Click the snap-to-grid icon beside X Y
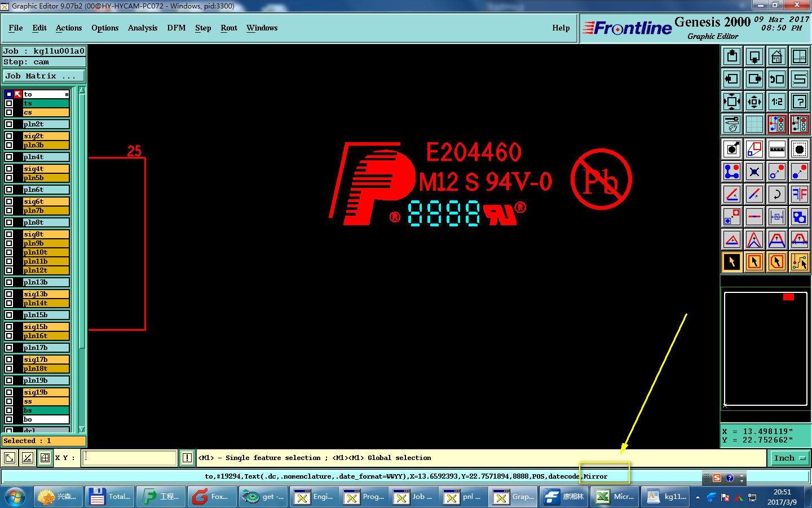This screenshot has height=508, width=812. coord(45,458)
